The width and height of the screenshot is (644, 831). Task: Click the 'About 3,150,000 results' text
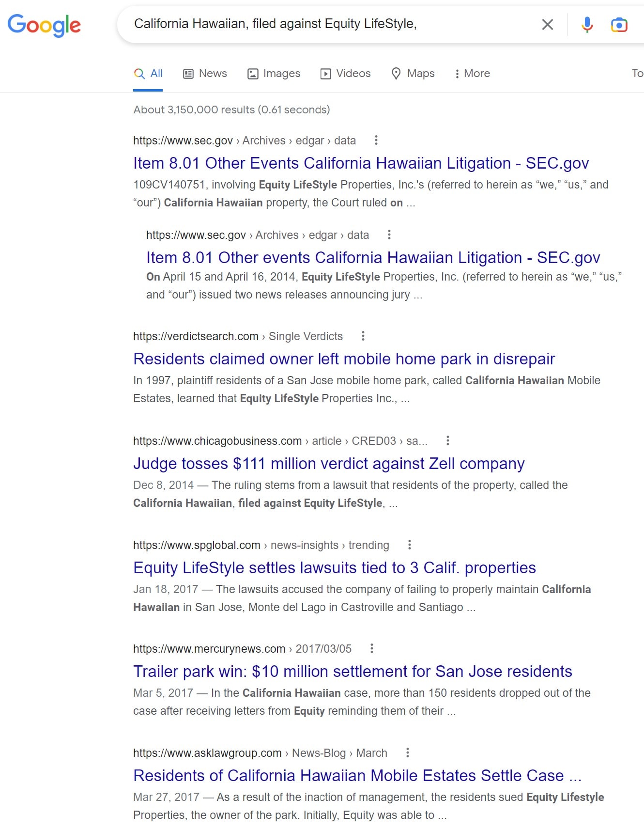point(231,110)
